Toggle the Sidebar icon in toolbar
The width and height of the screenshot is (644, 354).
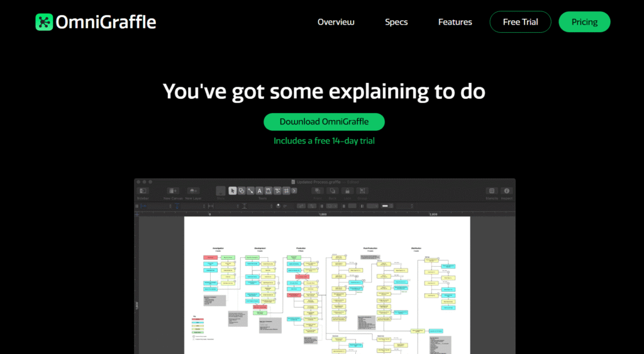click(143, 191)
